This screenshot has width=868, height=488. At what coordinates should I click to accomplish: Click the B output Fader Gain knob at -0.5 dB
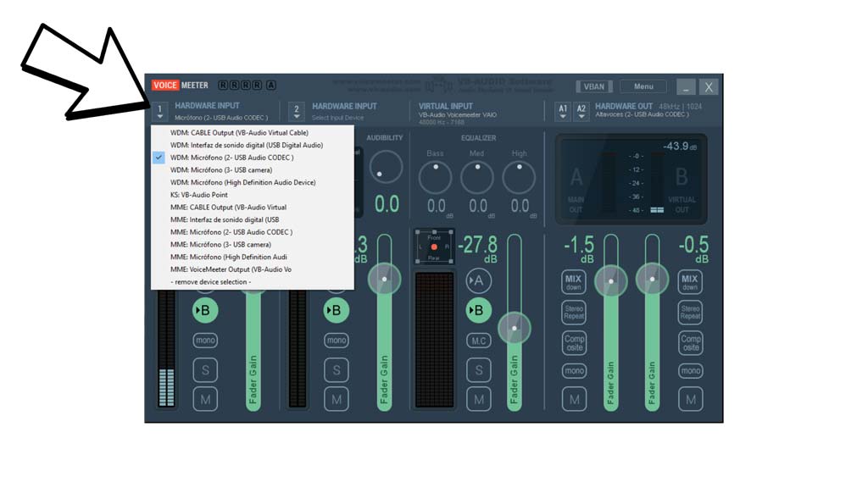click(652, 280)
